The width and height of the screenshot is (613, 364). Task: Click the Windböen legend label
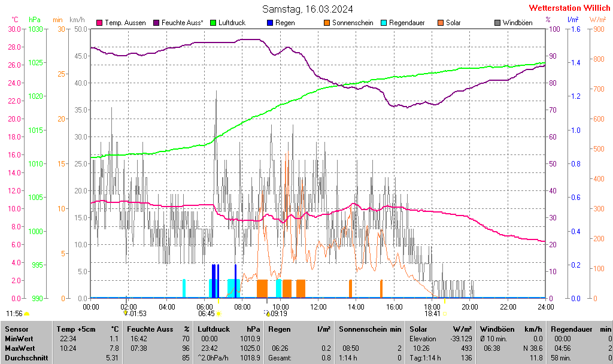[518, 23]
